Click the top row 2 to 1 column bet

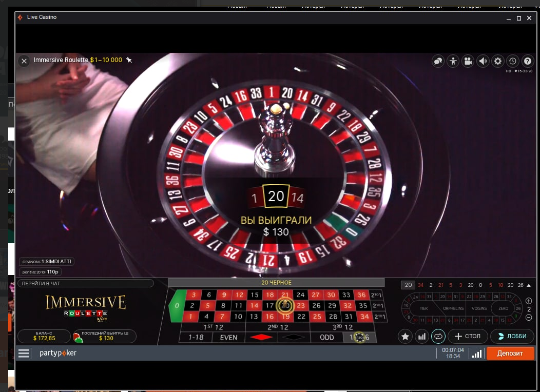[376, 295]
